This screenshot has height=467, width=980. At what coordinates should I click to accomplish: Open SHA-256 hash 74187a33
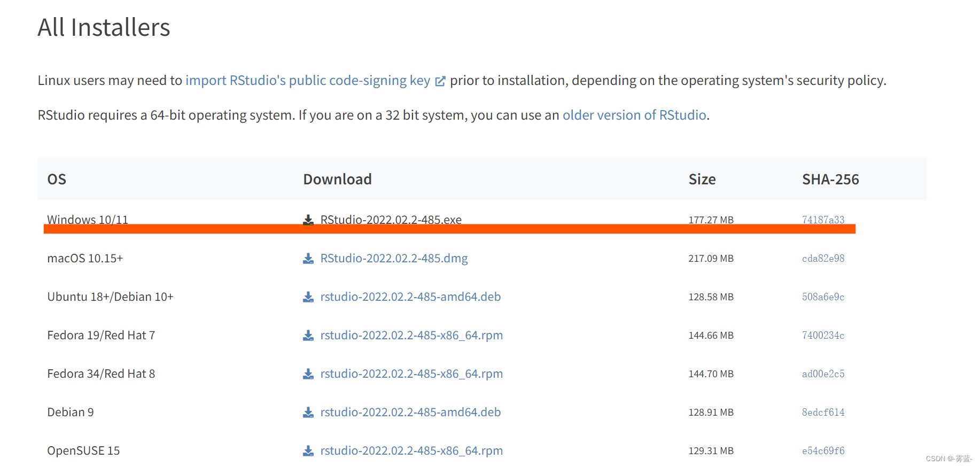point(823,220)
